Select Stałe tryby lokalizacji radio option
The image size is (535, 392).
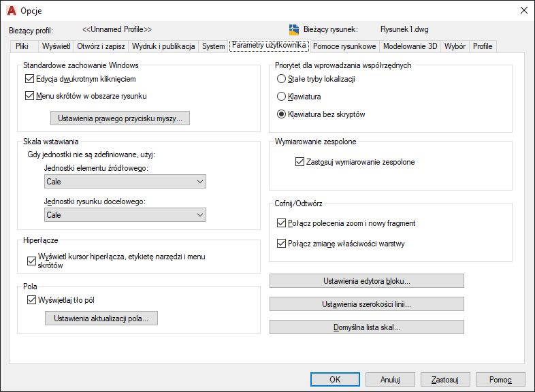point(282,79)
